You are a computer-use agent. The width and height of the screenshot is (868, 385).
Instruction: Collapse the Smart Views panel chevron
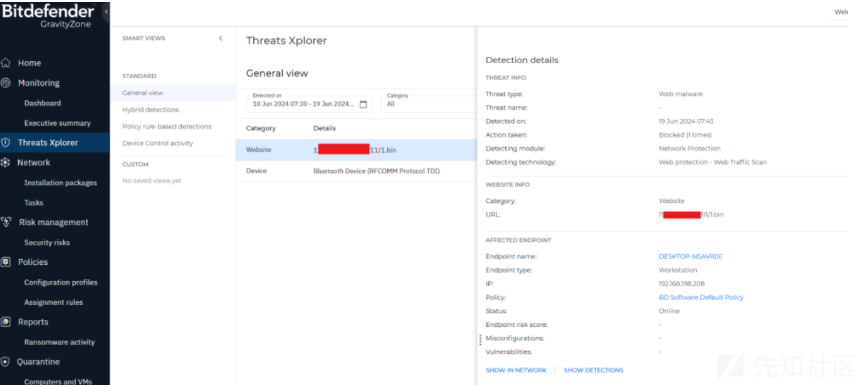pyautogui.click(x=221, y=38)
